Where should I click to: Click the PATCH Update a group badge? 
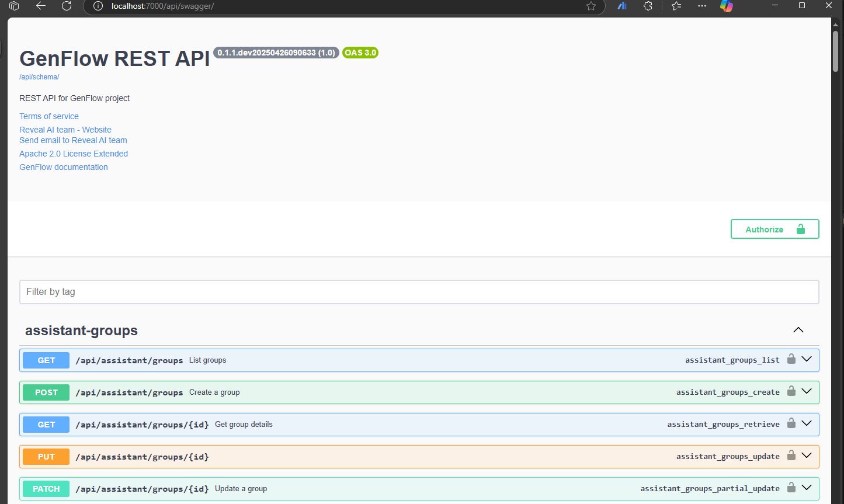(x=46, y=489)
